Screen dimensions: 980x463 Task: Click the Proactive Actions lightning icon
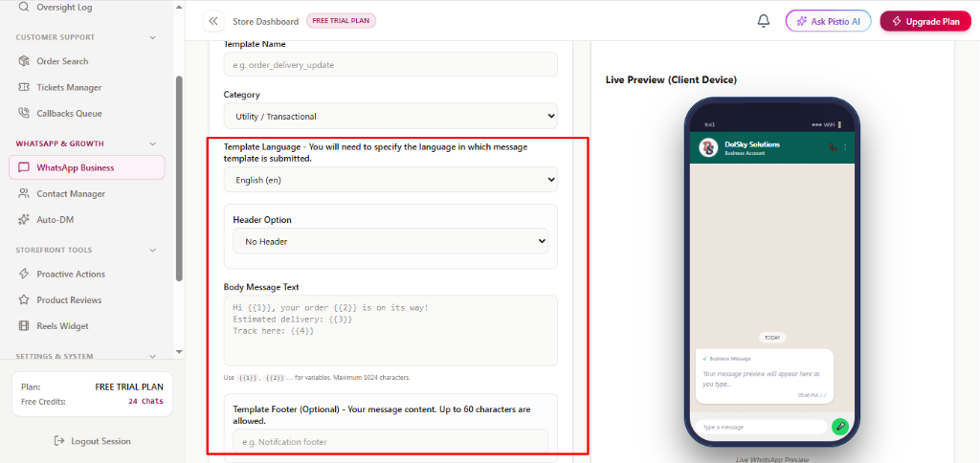point(24,274)
